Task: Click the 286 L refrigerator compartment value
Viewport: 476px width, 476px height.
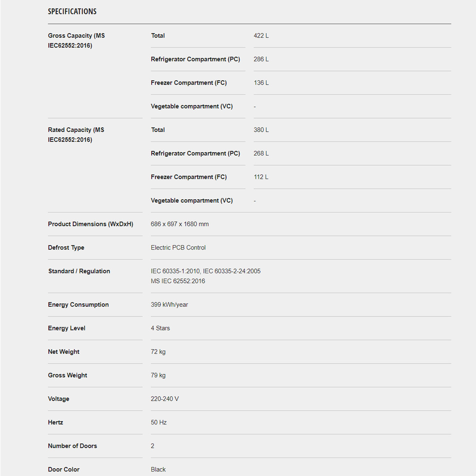Action: [261, 59]
